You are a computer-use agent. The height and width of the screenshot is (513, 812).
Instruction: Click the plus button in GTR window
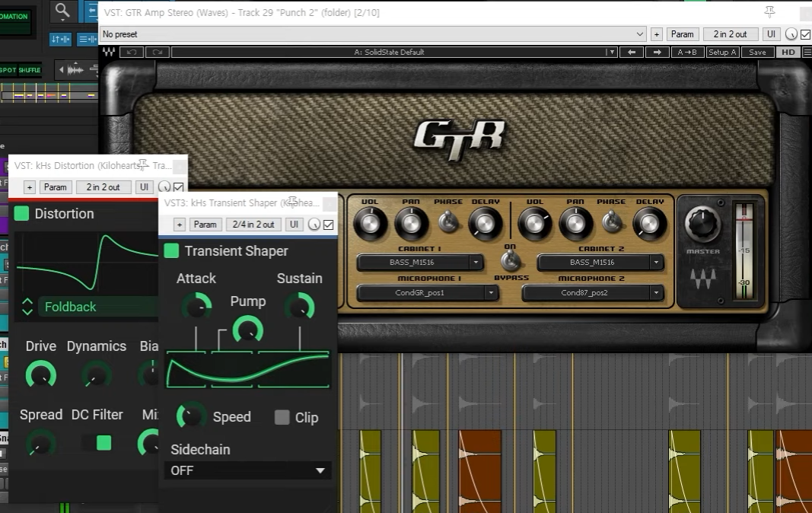[656, 34]
